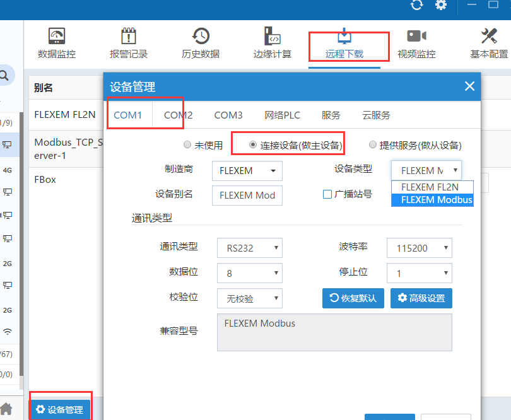Viewport: 511px width, 420px height.
Task: Open the 报警记录 alarm records view
Action: pyautogui.click(x=129, y=44)
